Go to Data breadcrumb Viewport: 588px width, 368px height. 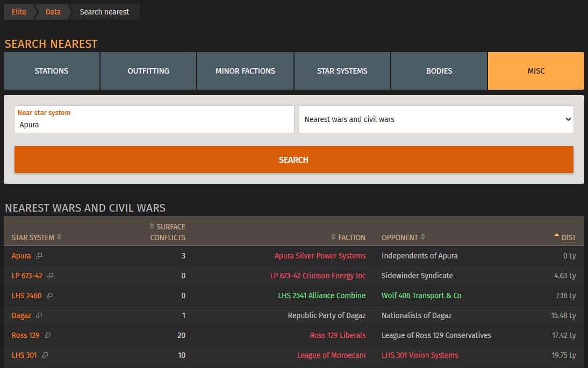(x=53, y=12)
